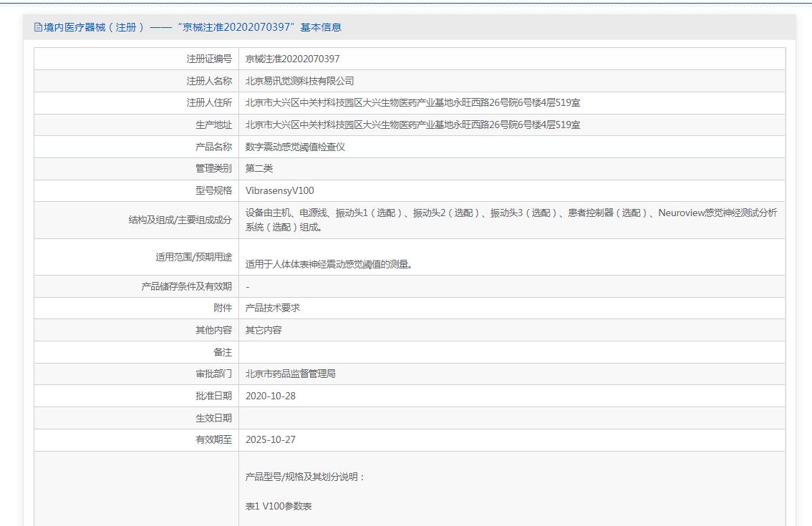This screenshot has height=526, width=812.
Task: Select approval date 2020-10-28
Action: point(270,396)
